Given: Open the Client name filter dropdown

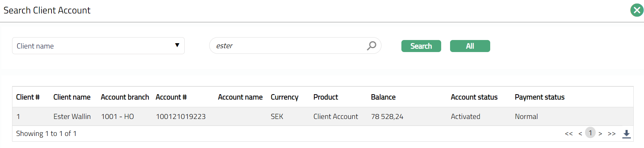Looking at the screenshot, I should pyautogui.click(x=98, y=46).
